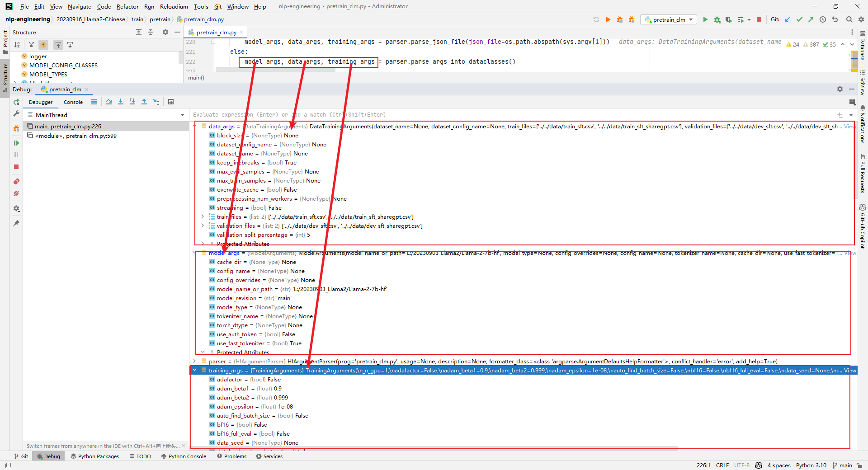Expand the parser variable node
Image resolution: width=868 pixels, height=470 pixels.
pos(195,361)
